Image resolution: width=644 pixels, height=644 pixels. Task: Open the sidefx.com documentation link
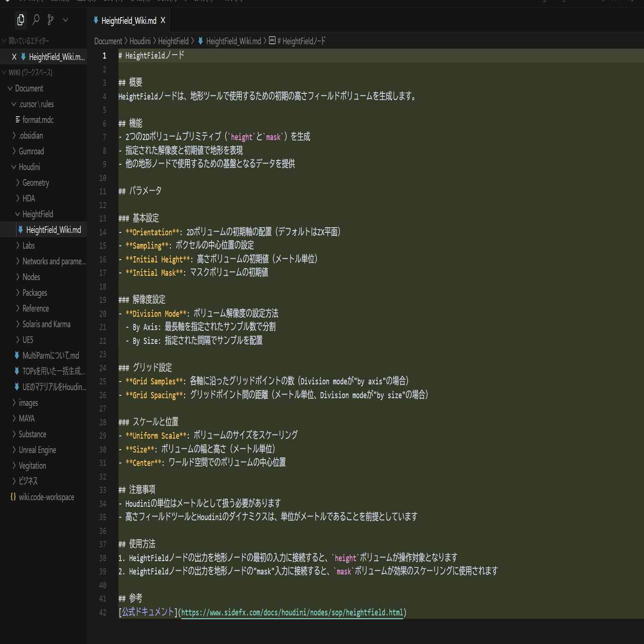tap(292, 613)
